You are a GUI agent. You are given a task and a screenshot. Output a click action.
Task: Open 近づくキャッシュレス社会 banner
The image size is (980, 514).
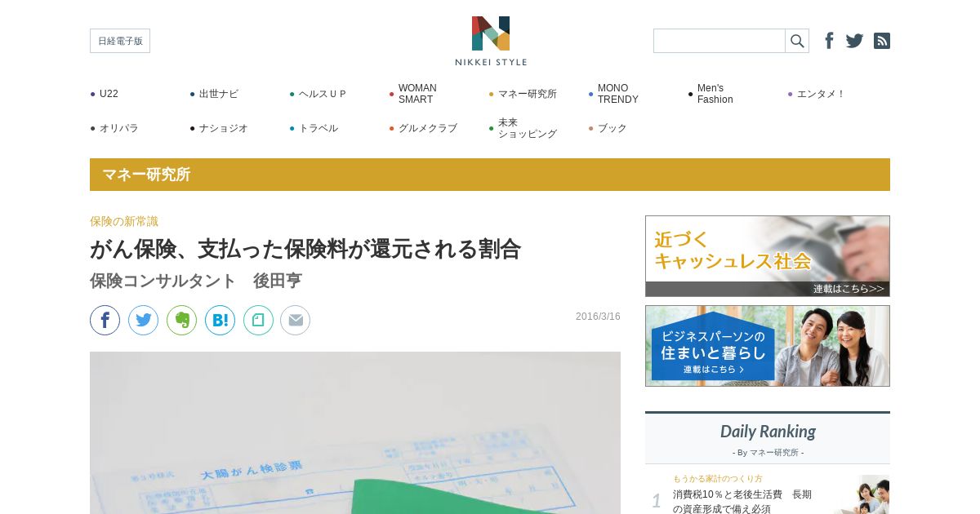(x=768, y=256)
